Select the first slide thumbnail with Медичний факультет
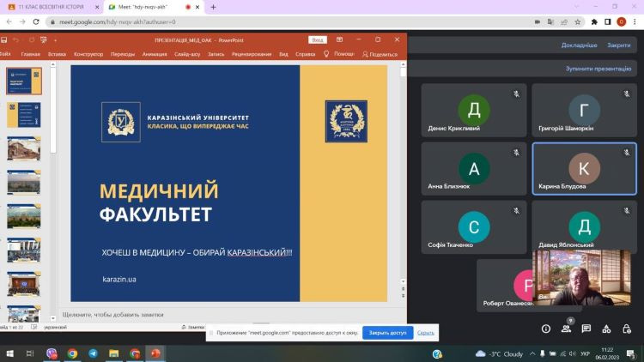Image resolution: width=644 pixels, height=362 pixels. [x=24, y=81]
